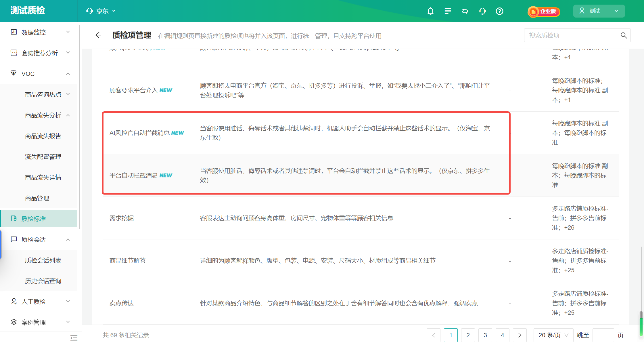Image resolution: width=644 pixels, height=345 pixels.
Task: Click the search magnifier button
Action: [x=624, y=35]
